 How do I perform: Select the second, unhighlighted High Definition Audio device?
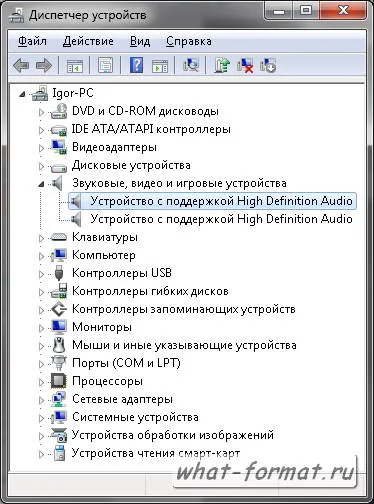tap(221, 219)
